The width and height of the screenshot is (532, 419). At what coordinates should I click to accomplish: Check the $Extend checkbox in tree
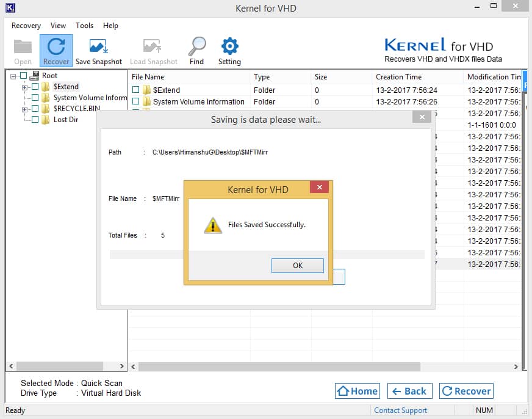[x=35, y=87]
